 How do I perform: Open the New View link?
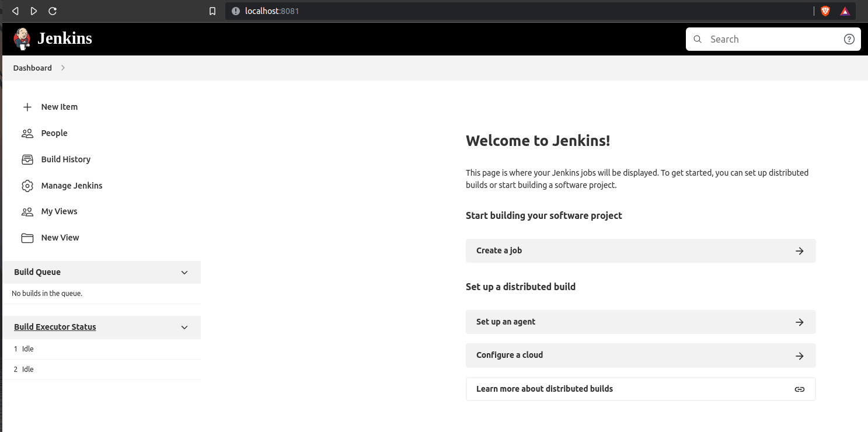pyautogui.click(x=60, y=238)
